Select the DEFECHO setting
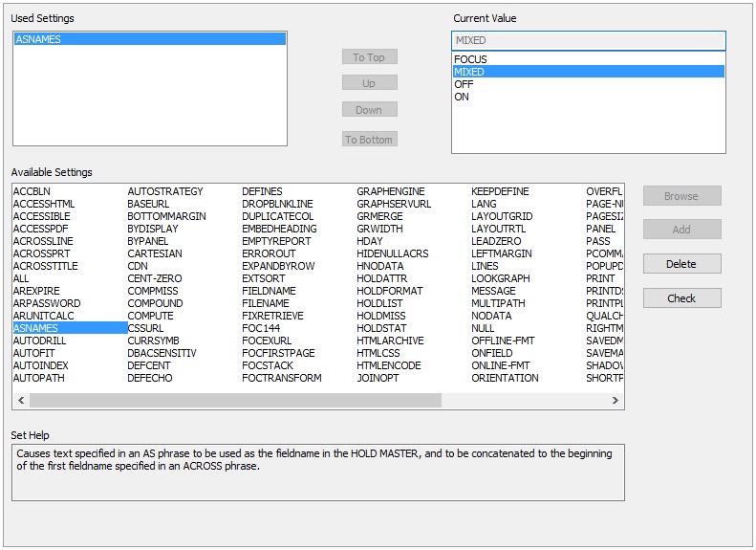Viewport: 756px width, 550px height. 148,378
